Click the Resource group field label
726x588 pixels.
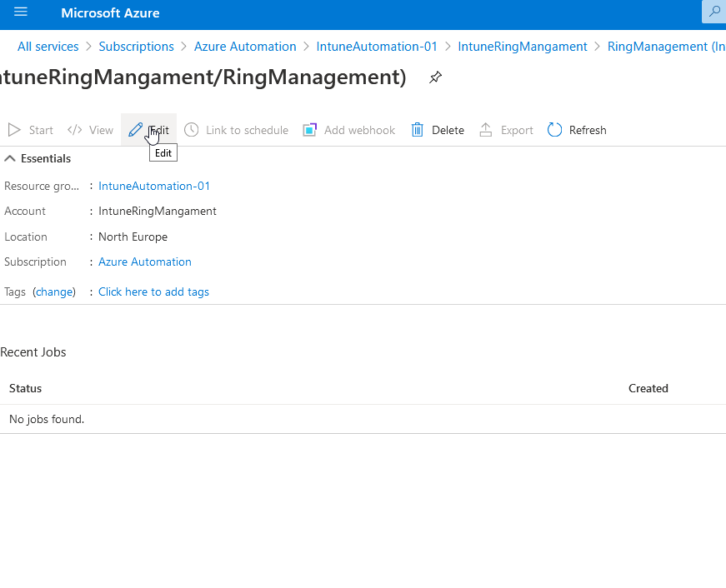click(42, 186)
